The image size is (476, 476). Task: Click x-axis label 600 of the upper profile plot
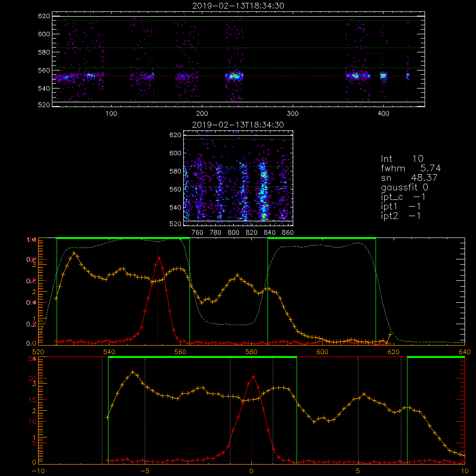322,352
